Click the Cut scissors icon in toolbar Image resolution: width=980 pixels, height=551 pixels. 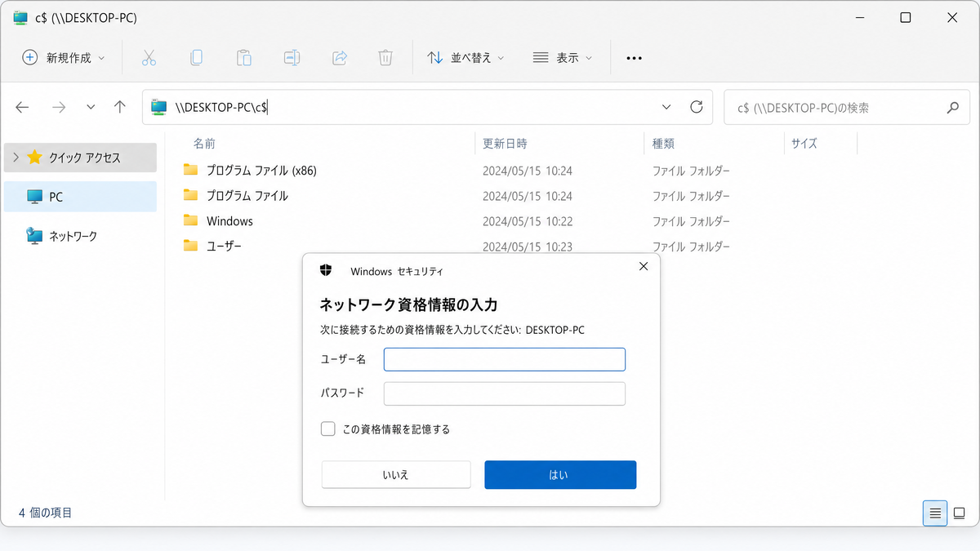click(x=149, y=58)
